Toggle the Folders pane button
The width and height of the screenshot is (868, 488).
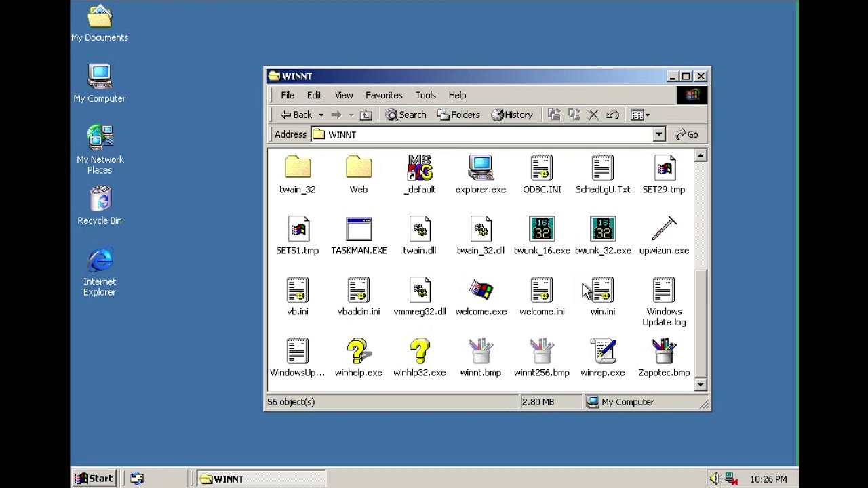[x=459, y=115]
